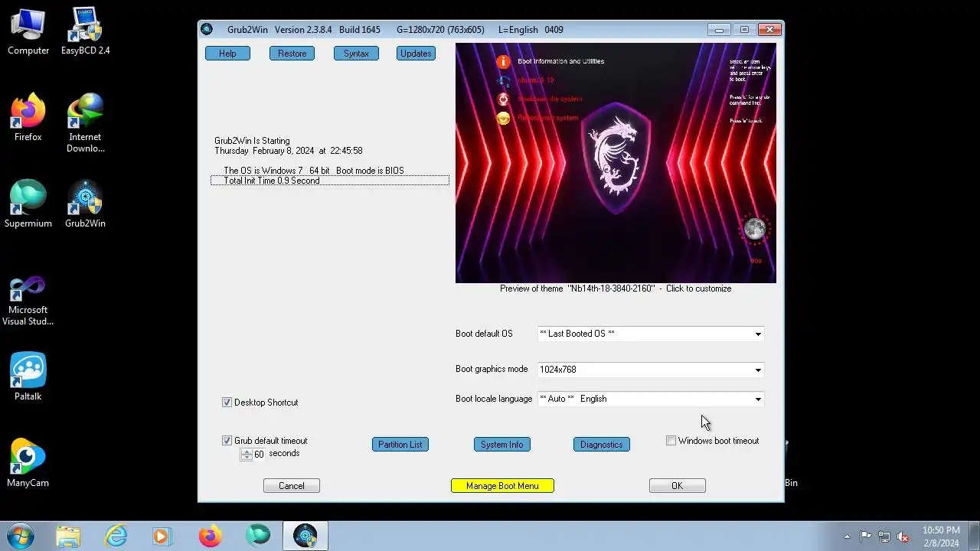The height and width of the screenshot is (551, 980).
Task: Click the theme preview to customize
Action: coord(616,163)
